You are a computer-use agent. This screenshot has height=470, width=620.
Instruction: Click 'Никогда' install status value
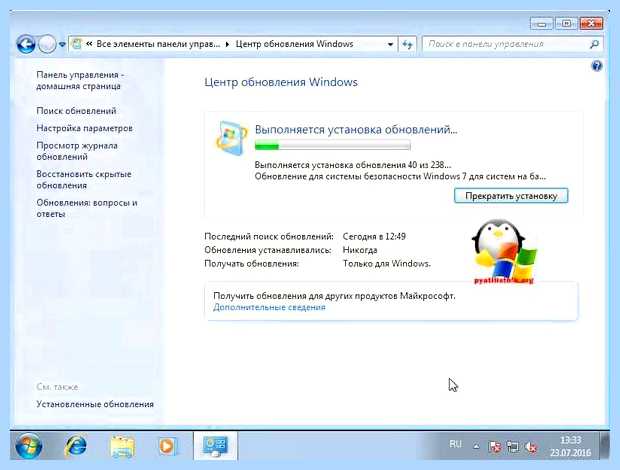(360, 250)
